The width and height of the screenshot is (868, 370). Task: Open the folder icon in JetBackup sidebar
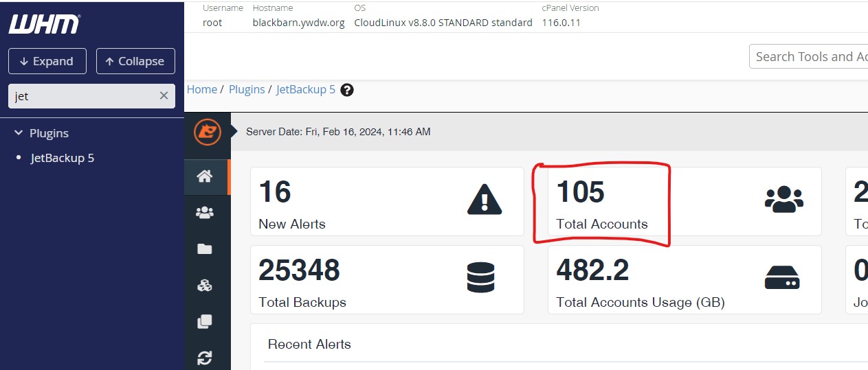click(204, 249)
